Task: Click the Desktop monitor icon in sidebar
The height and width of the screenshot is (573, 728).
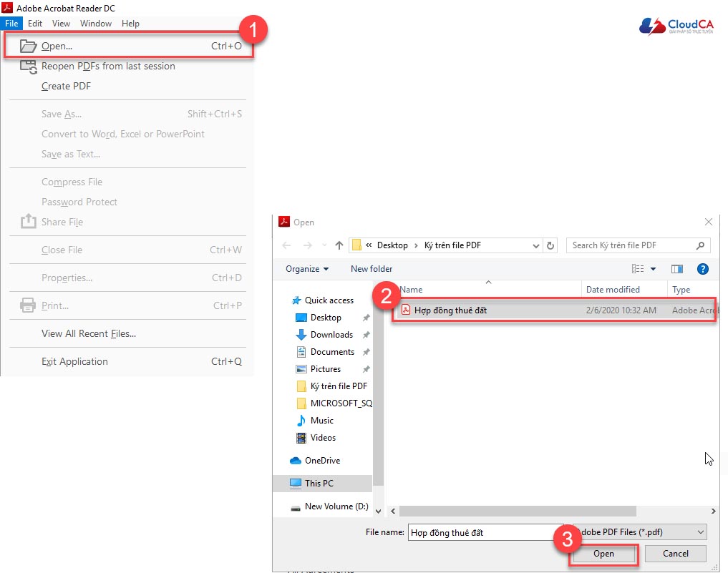Action: click(x=301, y=318)
